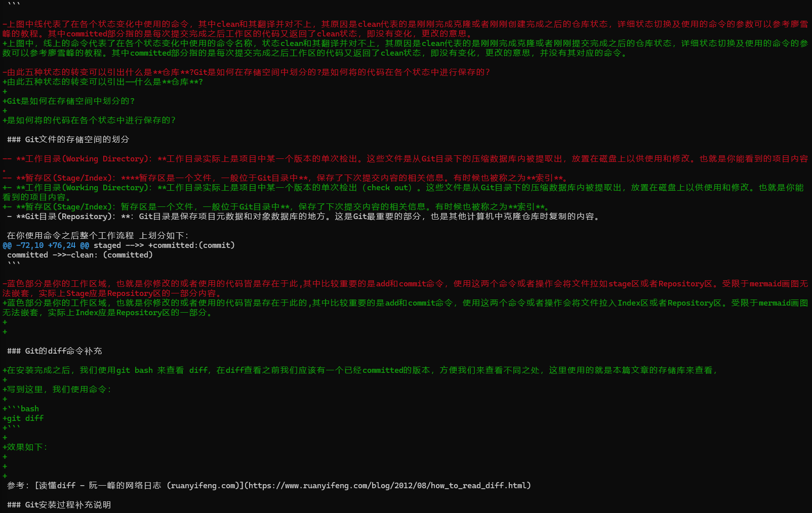Click the removed line '-由此五种状态的转变可以引出什么是'
This screenshot has height=513, width=812.
tap(247, 72)
